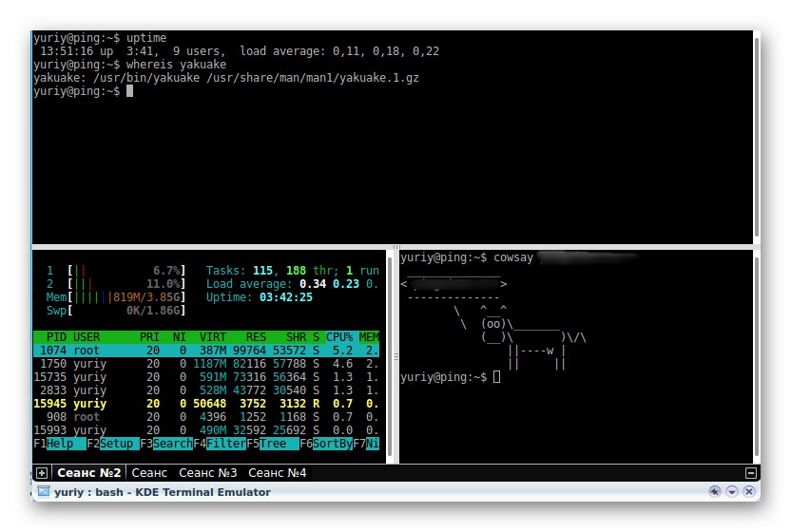791x532 pixels.
Task: Select the htop row with PID 908
Action: (x=205, y=417)
